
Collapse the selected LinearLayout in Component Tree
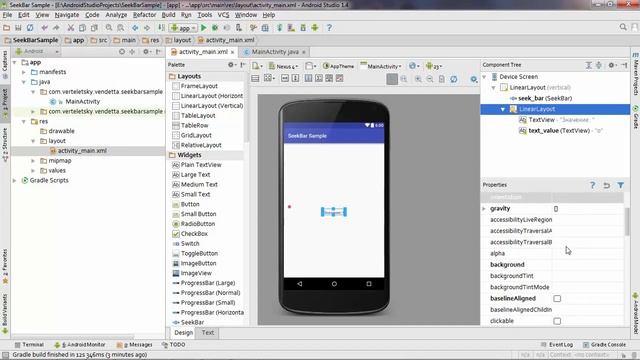(503, 109)
